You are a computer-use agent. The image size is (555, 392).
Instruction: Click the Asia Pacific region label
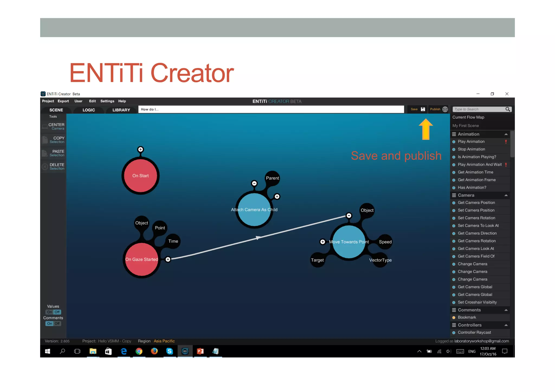pyautogui.click(x=164, y=341)
